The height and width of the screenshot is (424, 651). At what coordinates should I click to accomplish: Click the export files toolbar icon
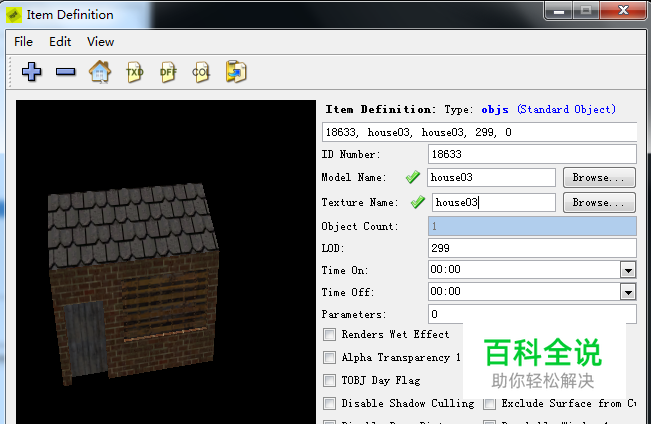pyautogui.click(x=236, y=72)
